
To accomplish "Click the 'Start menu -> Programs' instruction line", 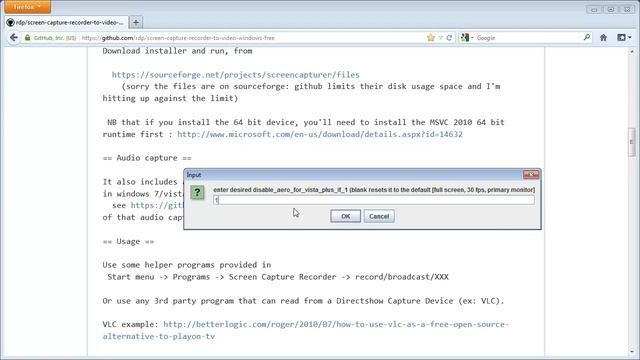I will point(278,277).
